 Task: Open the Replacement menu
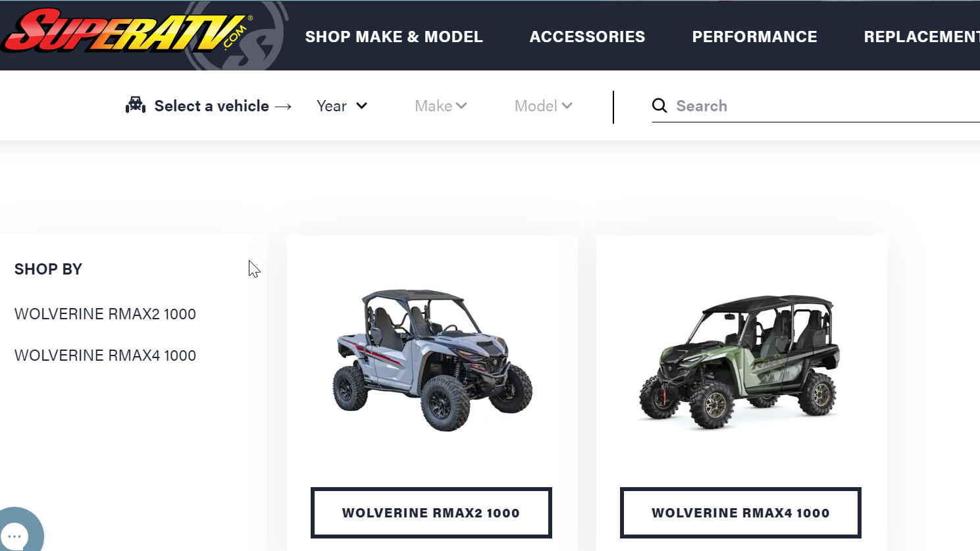point(921,37)
